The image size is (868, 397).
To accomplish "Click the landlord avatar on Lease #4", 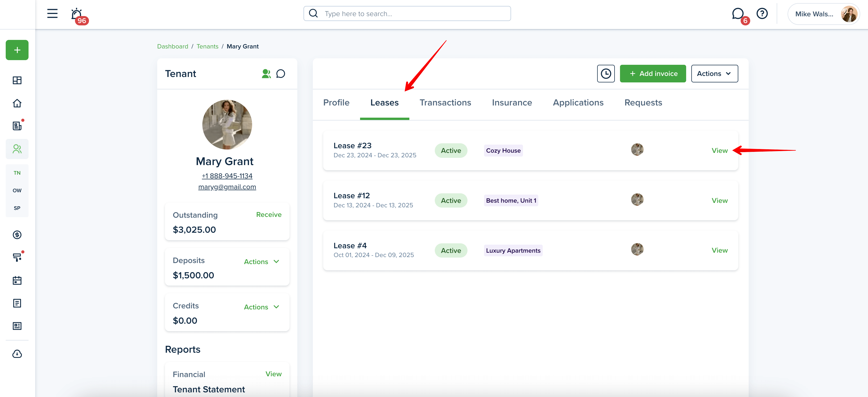I will click(x=637, y=249).
